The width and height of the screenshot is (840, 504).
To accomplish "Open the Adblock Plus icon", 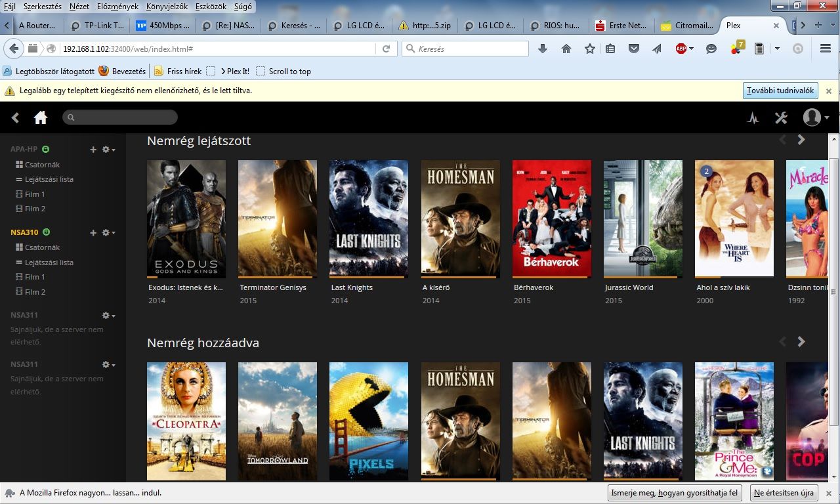I will pyautogui.click(x=681, y=49).
